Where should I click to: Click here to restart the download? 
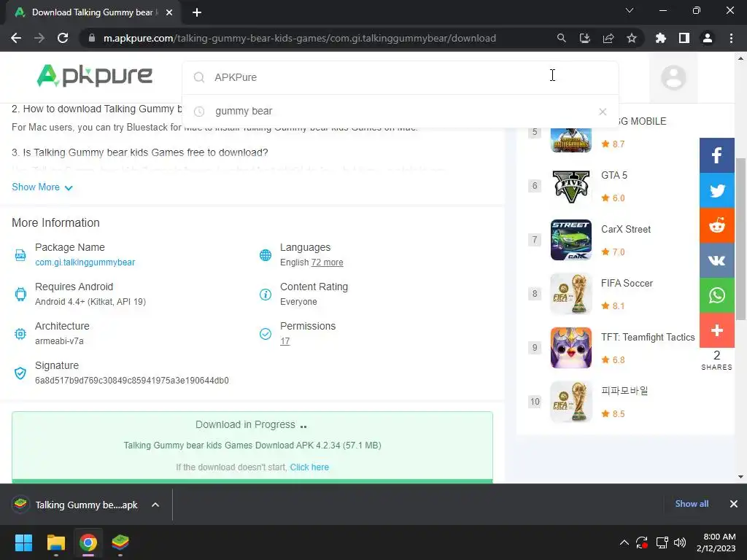tap(309, 467)
